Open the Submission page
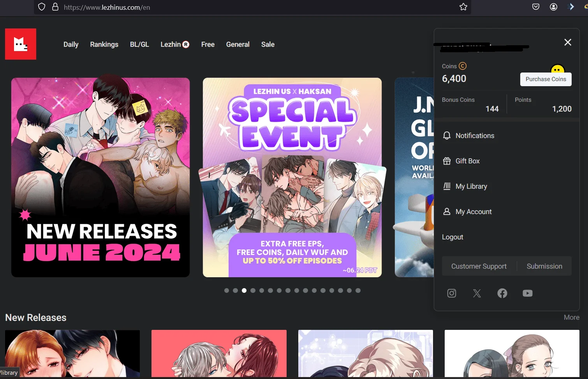Image resolution: width=588 pixels, height=379 pixels. (544, 266)
